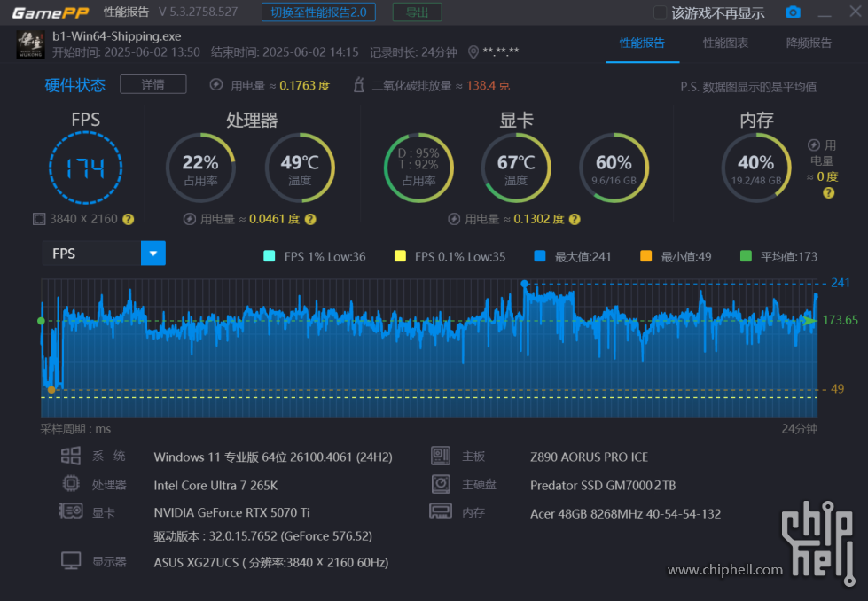Click the 主硬盘 disk icon

pos(441,484)
